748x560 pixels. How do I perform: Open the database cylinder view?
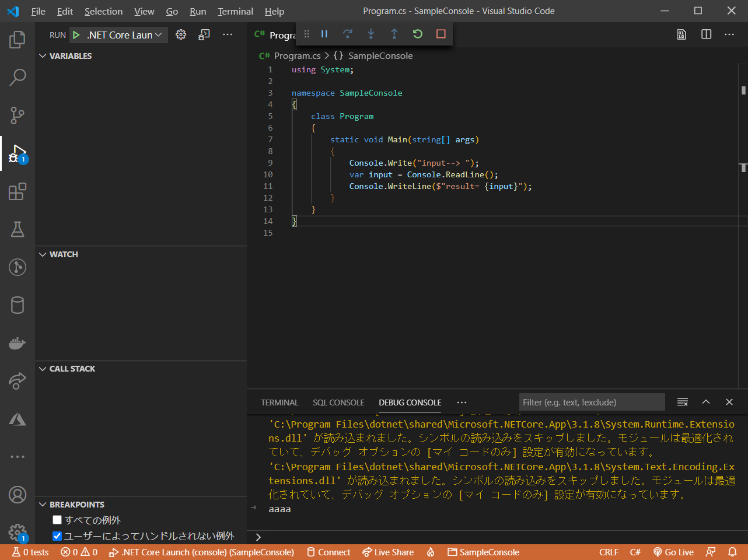(18, 305)
